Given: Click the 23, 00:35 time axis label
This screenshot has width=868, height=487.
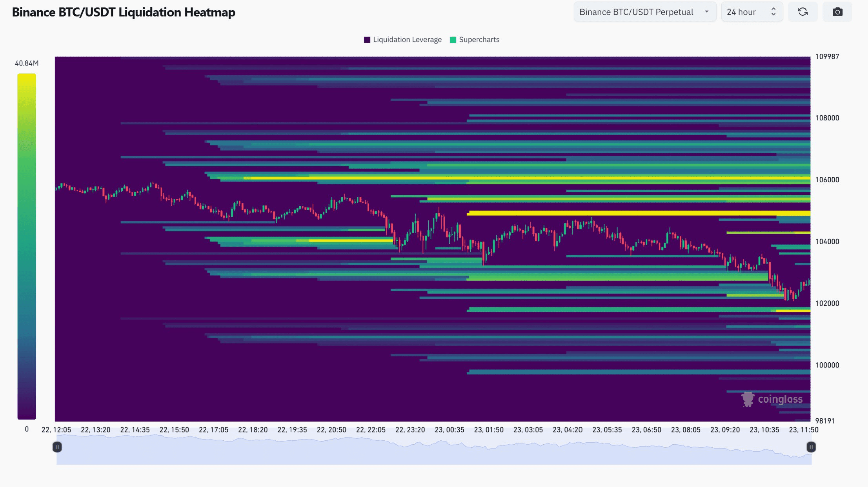Looking at the screenshot, I should point(449,430).
